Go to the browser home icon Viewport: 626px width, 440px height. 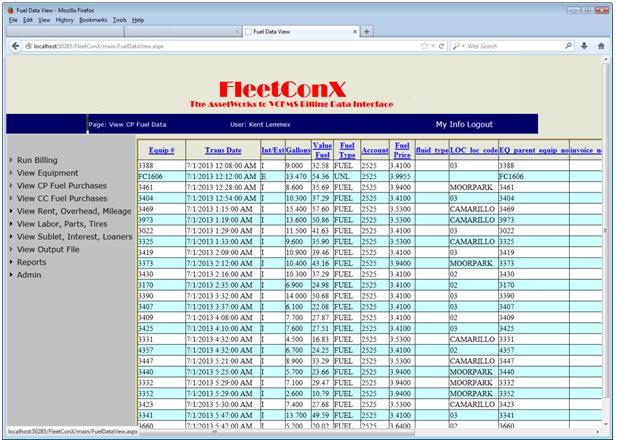601,46
